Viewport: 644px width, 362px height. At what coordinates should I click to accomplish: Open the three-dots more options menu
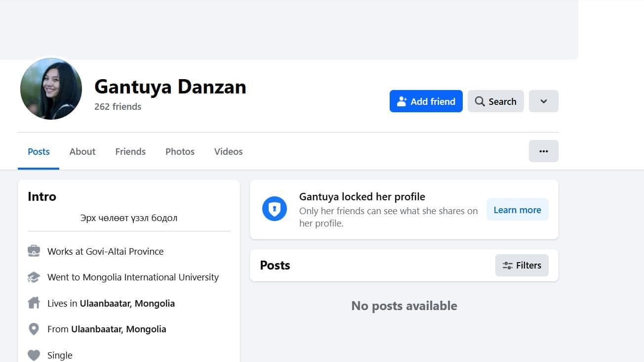pyautogui.click(x=543, y=151)
